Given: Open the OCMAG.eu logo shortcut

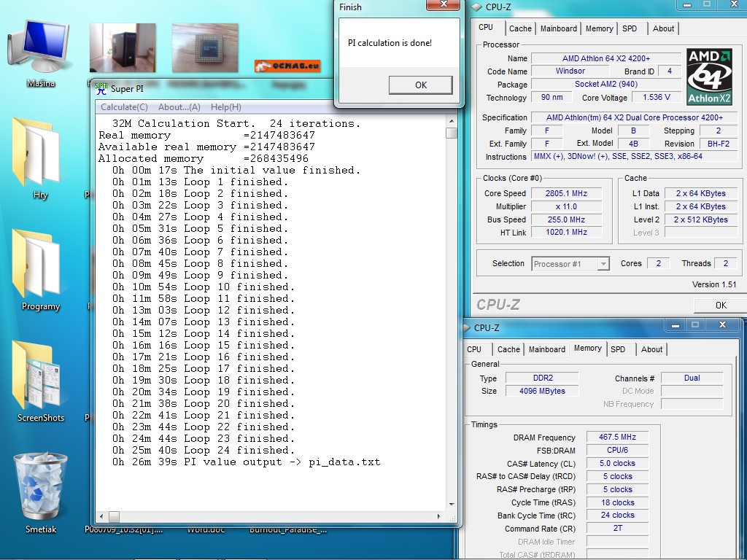Looking at the screenshot, I should point(287,66).
